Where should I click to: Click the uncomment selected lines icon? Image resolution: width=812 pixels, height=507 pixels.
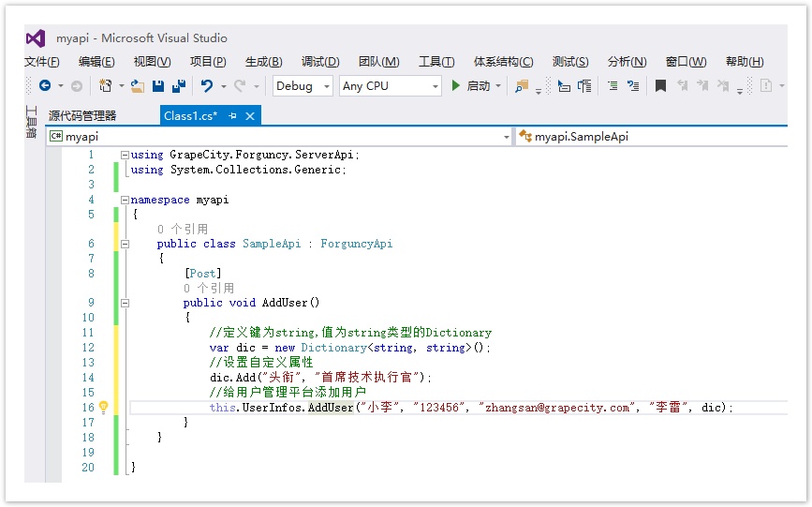point(633,85)
